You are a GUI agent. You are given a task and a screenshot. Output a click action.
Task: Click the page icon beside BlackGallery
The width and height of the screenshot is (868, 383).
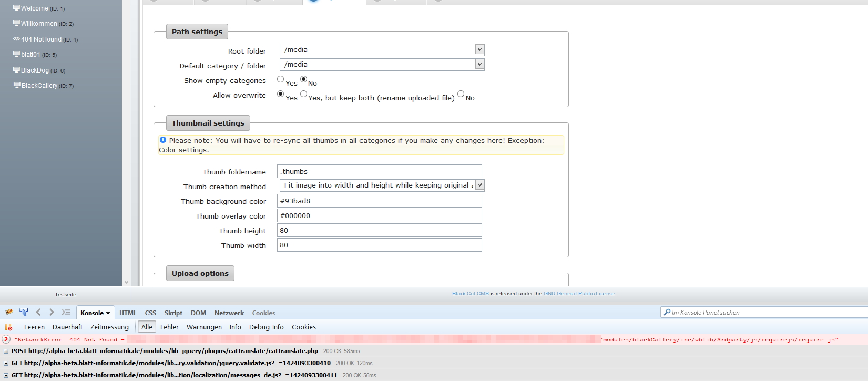point(17,85)
